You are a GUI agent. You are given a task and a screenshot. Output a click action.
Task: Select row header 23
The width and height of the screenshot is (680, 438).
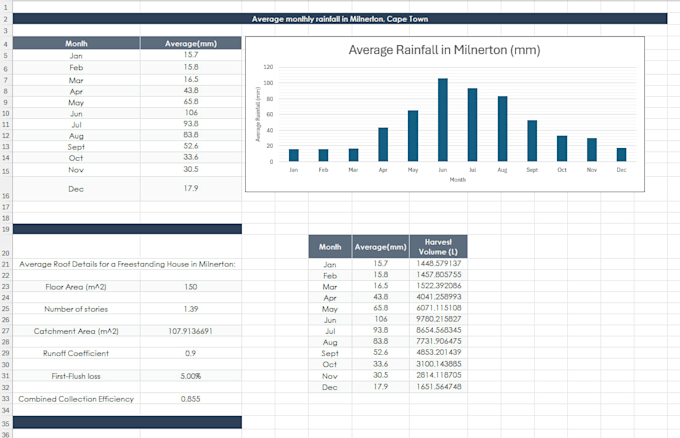point(6,287)
